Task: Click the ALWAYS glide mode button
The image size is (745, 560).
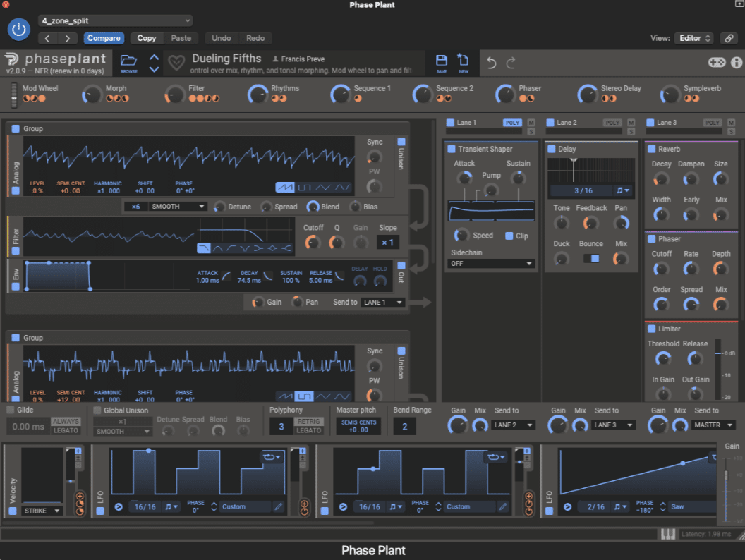Action: [x=66, y=421]
